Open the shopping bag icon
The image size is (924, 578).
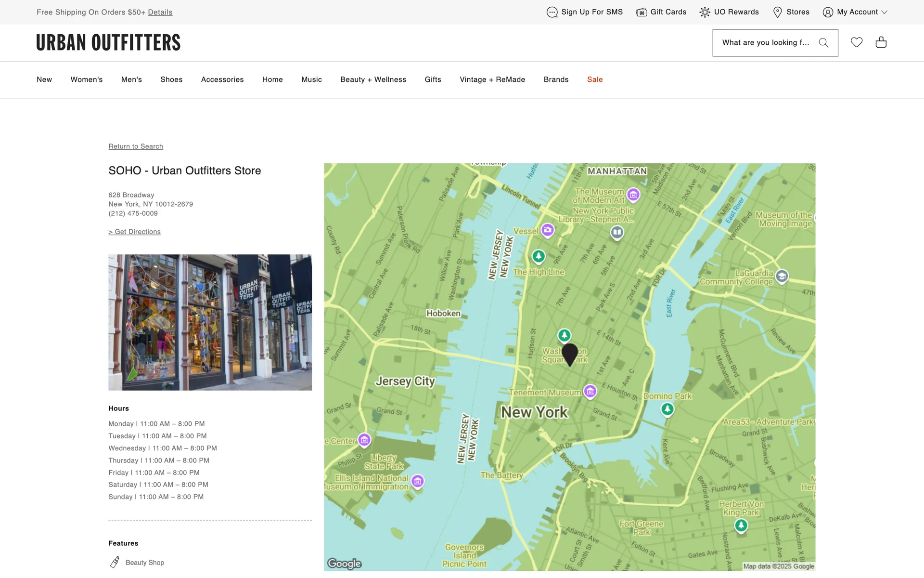[x=881, y=42]
